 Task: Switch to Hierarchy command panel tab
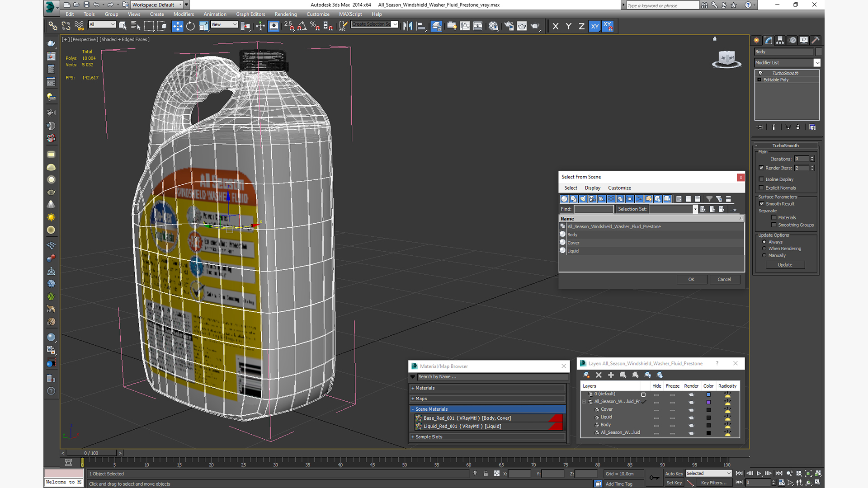point(780,40)
